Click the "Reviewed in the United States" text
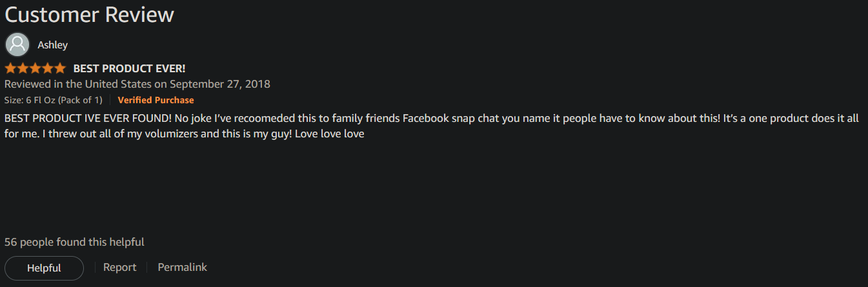868x287 pixels. point(78,84)
